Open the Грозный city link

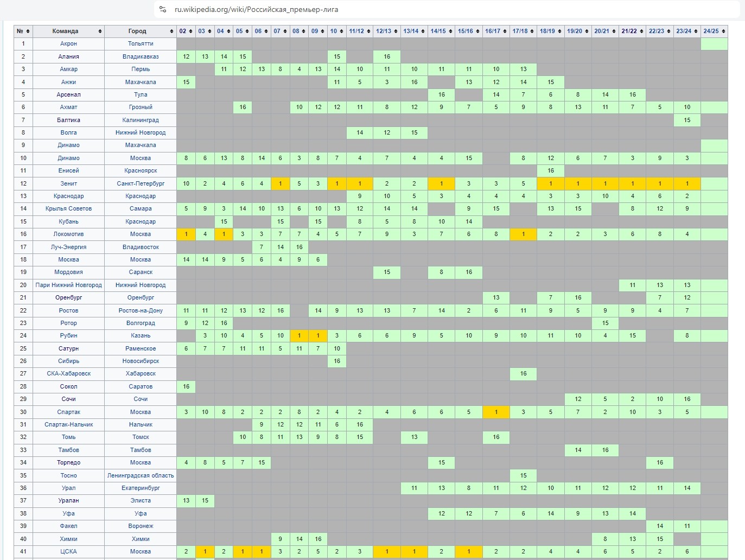(x=141, y=107)
